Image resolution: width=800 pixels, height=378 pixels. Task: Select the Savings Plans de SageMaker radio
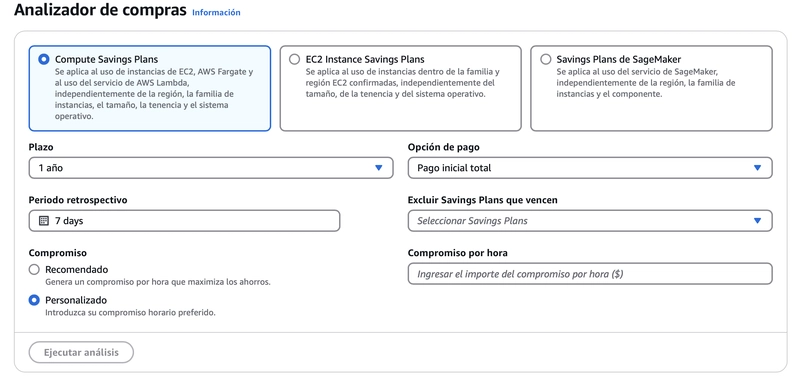[545, 59]
